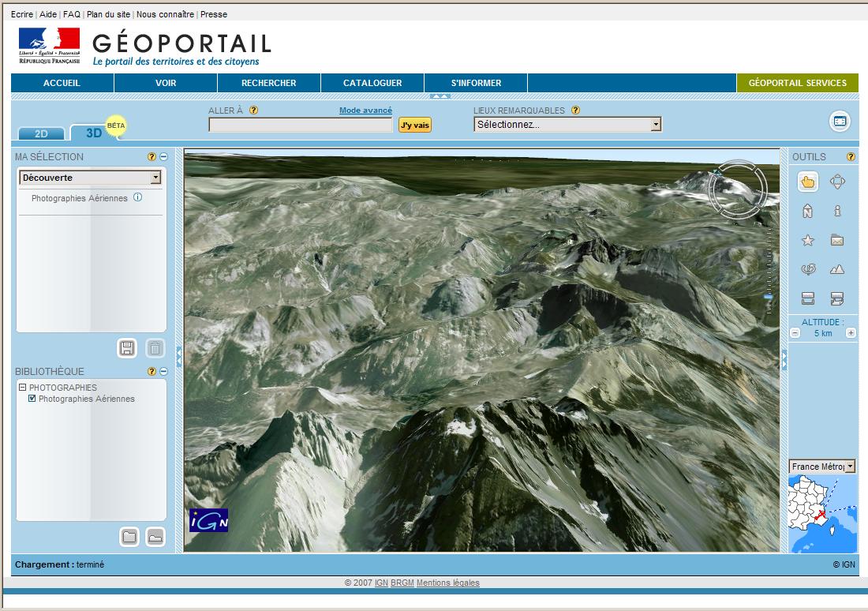The image size is (868, 611).
Task: Click the zoom slider handle on the map
Action: point(769,298)
